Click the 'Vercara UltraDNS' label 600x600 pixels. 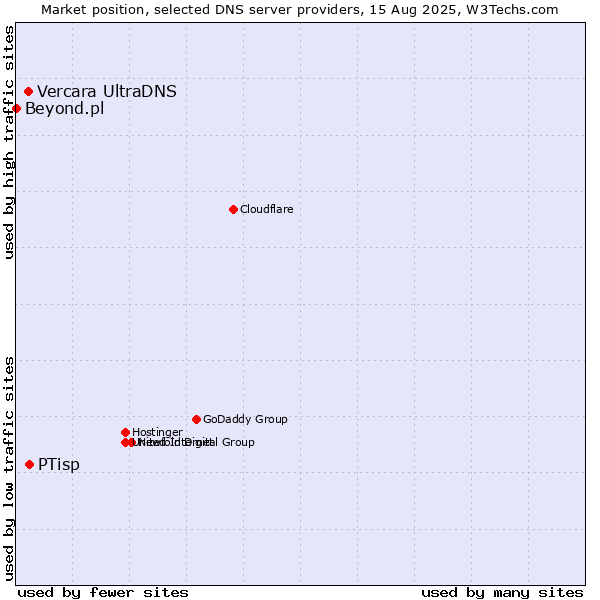click(x=107, y=91)
